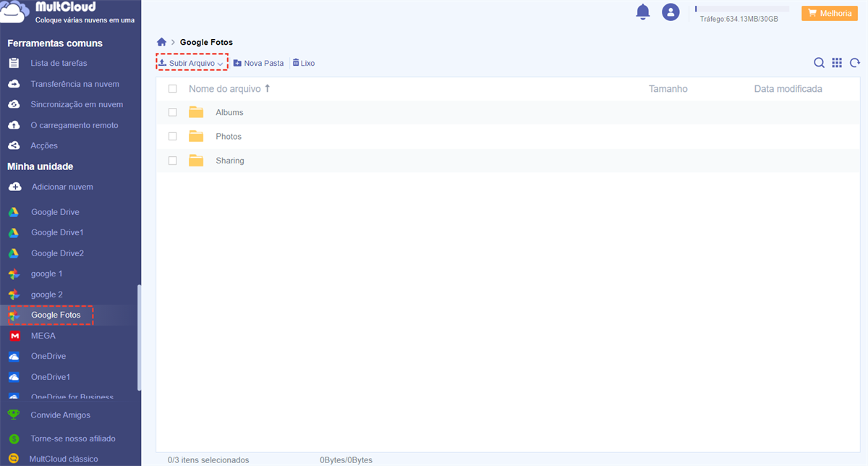The width and height of the screenshot is (868, 466).
Task: Click the Lista de tarefas icon
Action: point(14,63)
